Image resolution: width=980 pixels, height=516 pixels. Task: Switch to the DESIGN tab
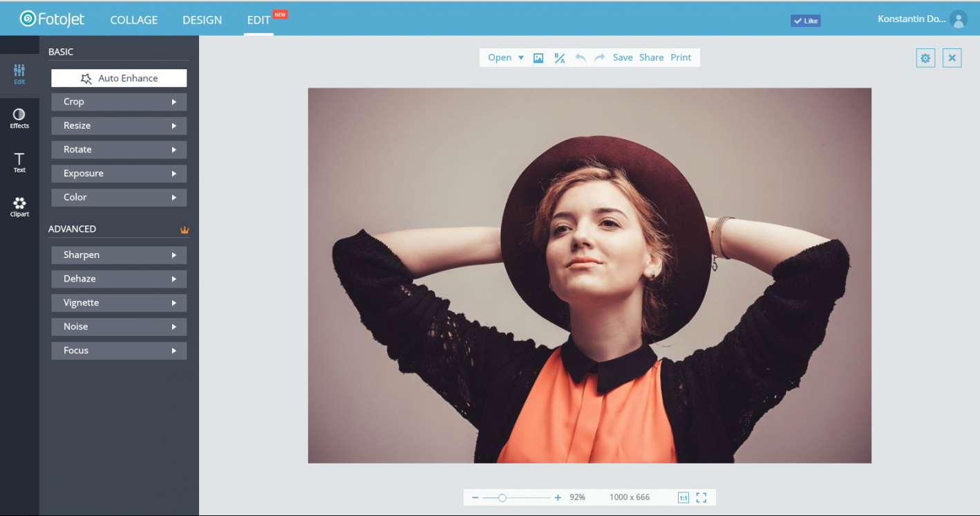tap(202, 20)
